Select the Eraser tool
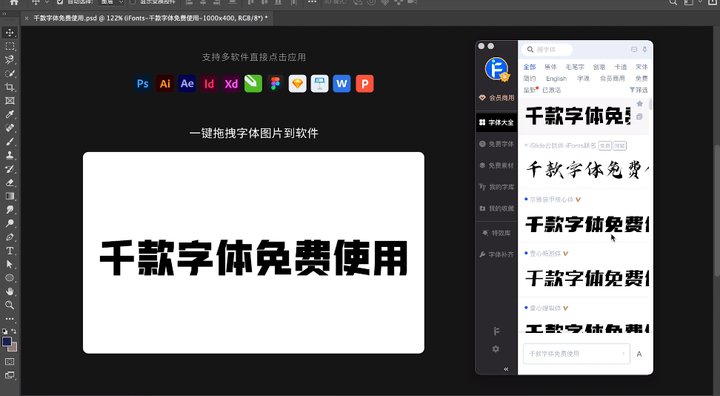The image size is (720, 396). tap(10, 182)
